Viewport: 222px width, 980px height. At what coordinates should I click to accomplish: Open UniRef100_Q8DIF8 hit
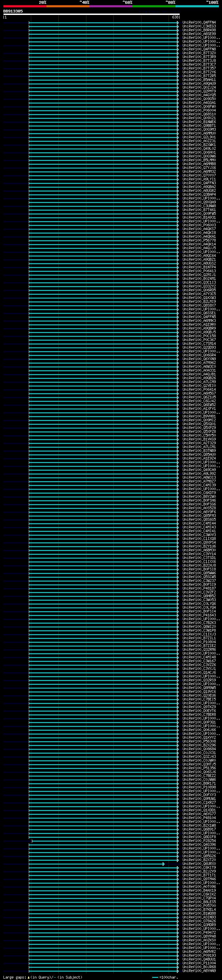coord(199,837)
